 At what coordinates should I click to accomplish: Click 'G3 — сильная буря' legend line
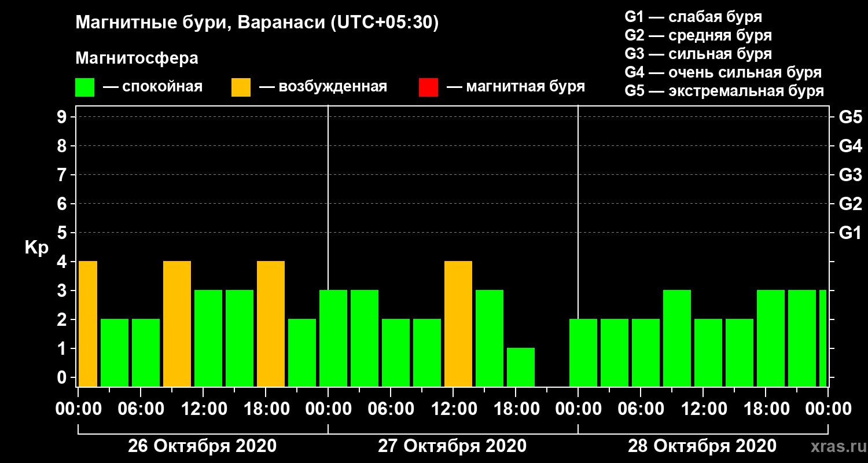tap(698, 53)
